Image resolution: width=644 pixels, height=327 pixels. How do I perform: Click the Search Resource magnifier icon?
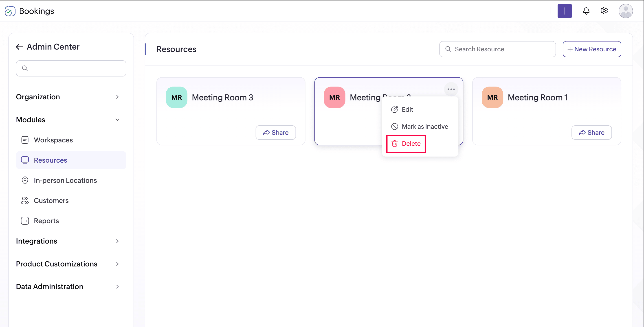pos(448,49)
